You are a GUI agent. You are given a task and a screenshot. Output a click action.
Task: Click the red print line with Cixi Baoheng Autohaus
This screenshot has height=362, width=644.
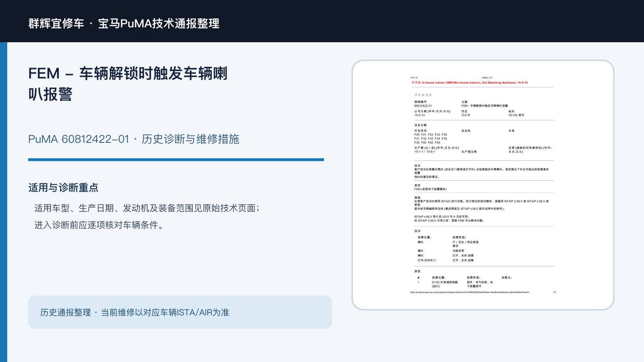pos(469,82)
